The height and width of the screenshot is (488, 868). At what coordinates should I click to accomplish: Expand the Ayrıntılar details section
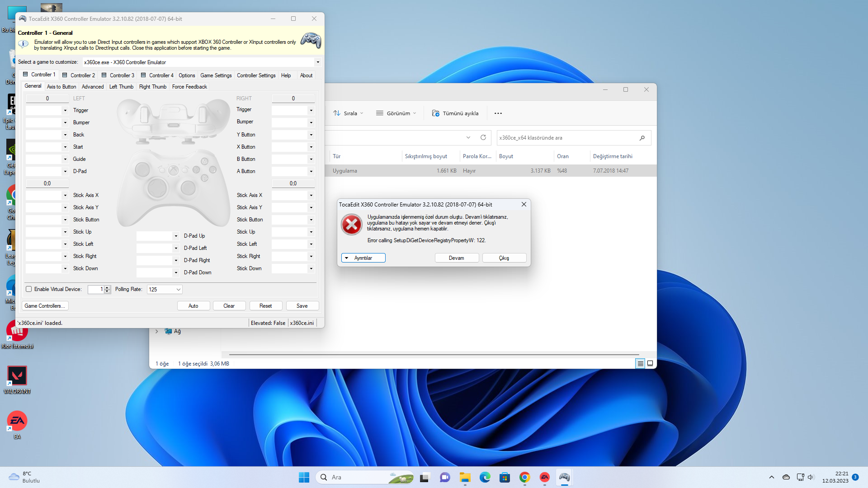point(363,258)
